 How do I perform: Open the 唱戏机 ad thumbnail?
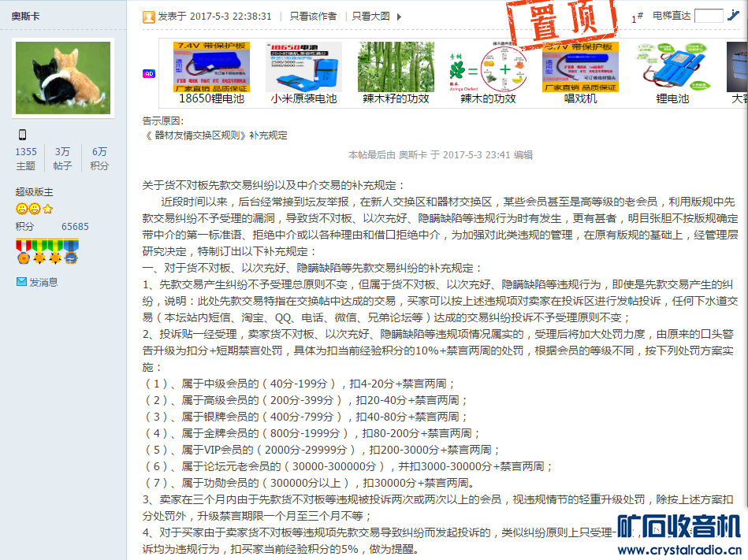[x=581, y=67]
